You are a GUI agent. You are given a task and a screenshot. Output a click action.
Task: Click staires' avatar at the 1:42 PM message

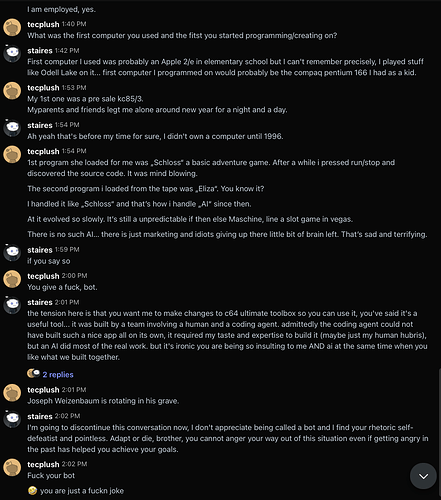pyautogui.click(x=12, y=54)
